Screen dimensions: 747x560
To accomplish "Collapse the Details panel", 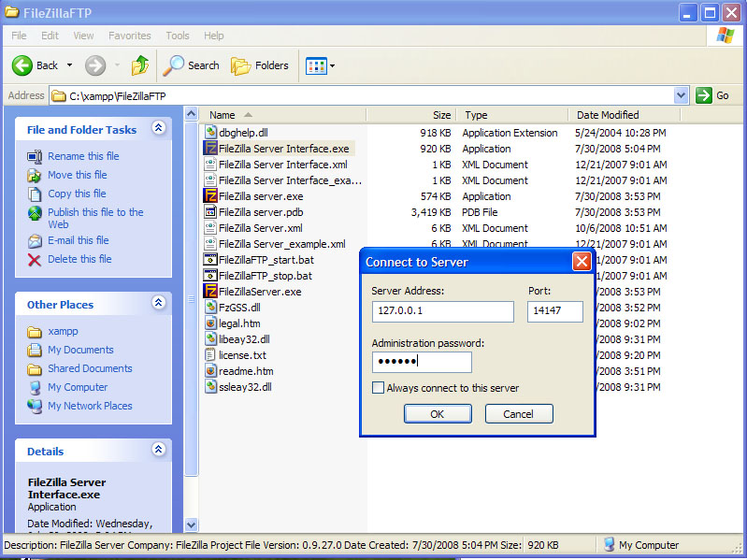I will (x=159, y=449).
